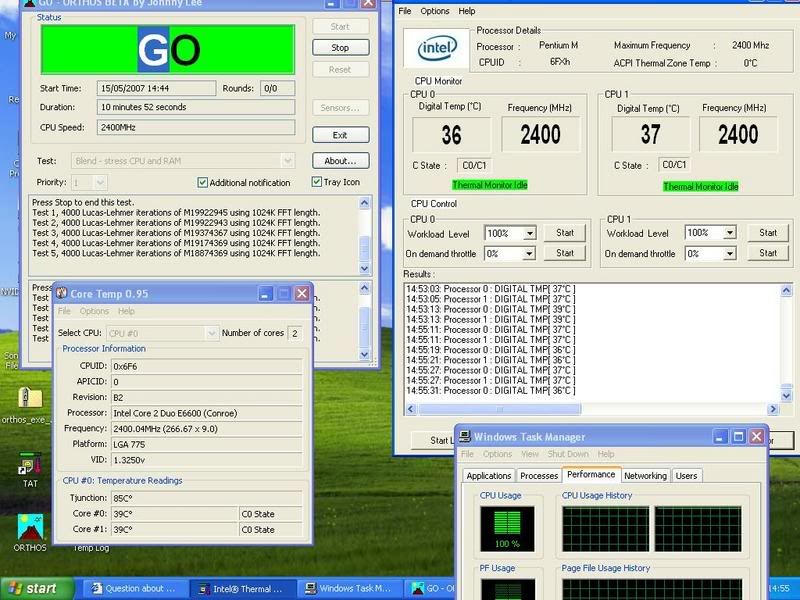Maximize the Windows Task Manager window
The height and width of the screenshot is (600, 800).
pos(738,437)
